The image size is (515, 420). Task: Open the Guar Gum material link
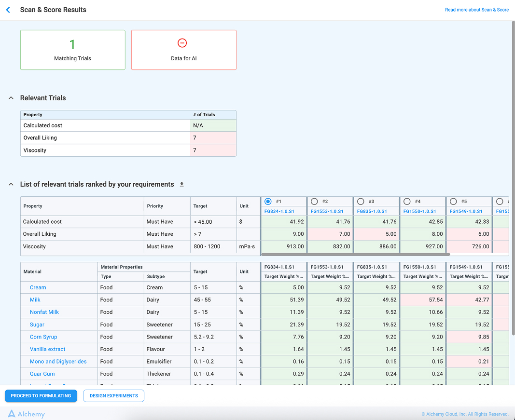42,374
